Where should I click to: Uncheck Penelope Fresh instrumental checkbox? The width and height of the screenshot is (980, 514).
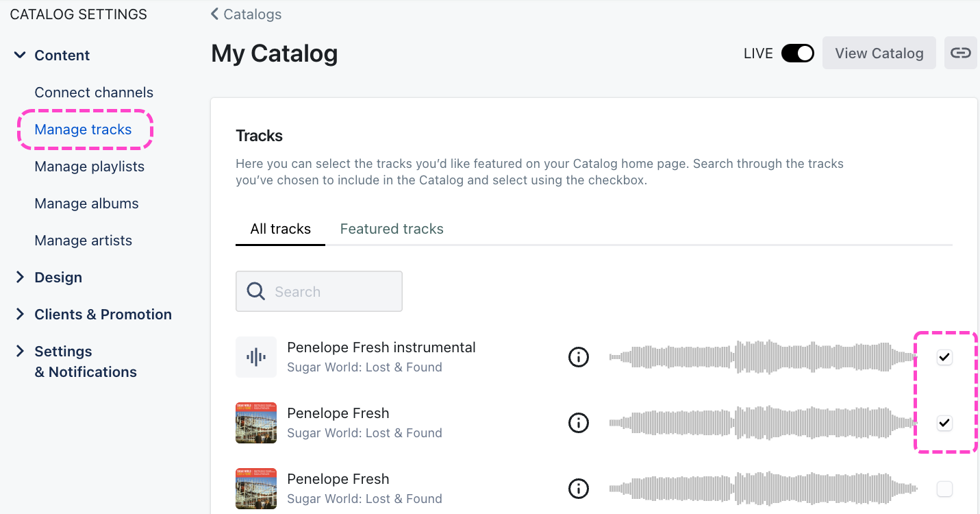click(x=944, y=357)
